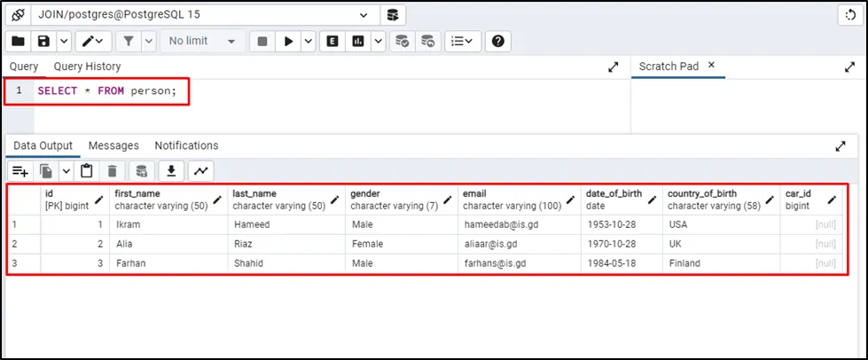Screen dimensions: 868x360
Task: Expand the database connection dropdown
Action: coord(363,15)
